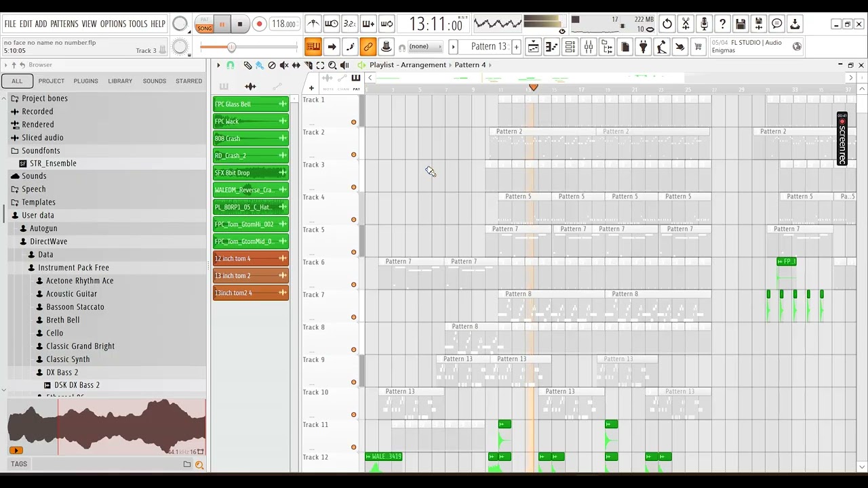Click the main pitch slider handle
The height and width of the screenshot is (488, 868).
tap(231, 47)
